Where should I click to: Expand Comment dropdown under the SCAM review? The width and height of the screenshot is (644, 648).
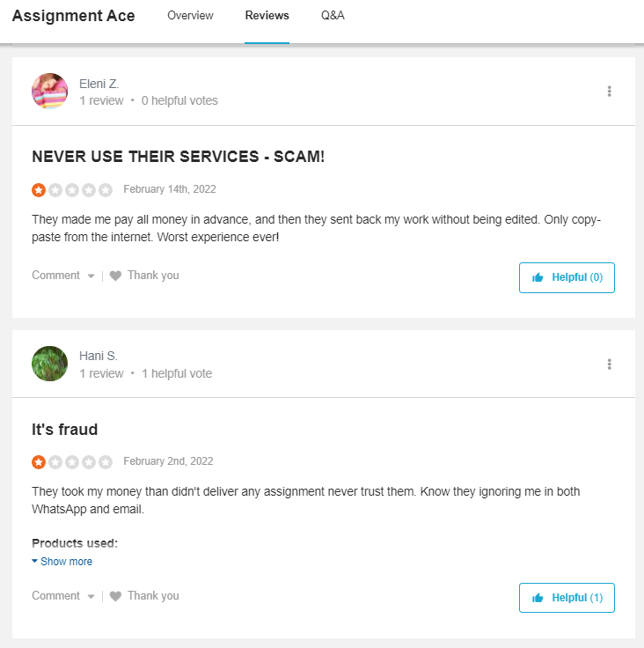(63, 276)
